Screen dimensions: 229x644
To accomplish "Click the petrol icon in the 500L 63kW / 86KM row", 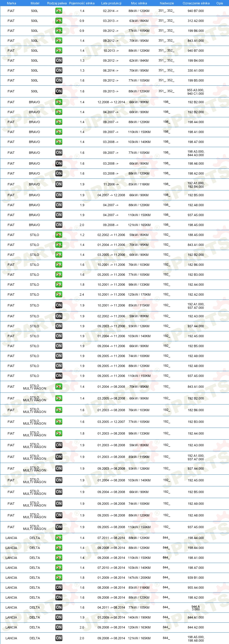I will (59, 21).
